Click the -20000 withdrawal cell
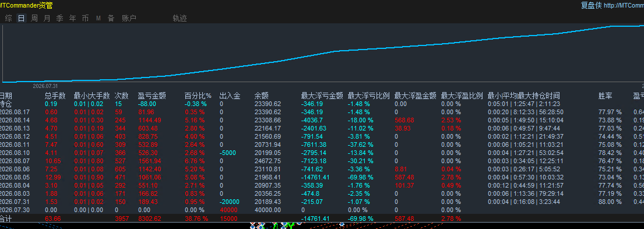Screen dimensions: 644x229 pyautogui.click(x=229, y=202)
